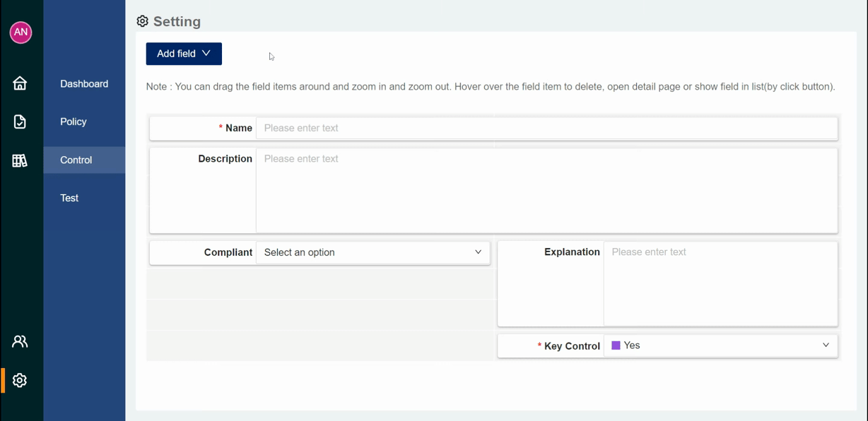Open the settings gear in sidebar
868x421 pixels.
pyautogui.click(x=20, y=380)
